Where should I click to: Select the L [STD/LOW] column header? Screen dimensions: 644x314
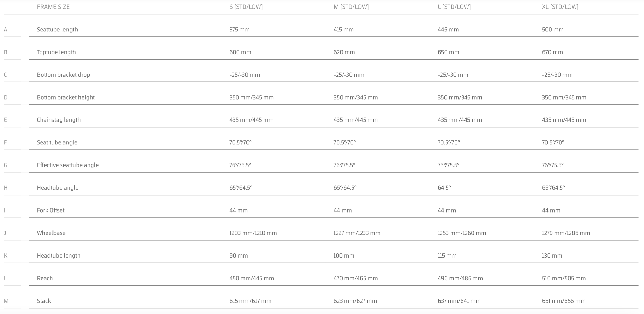[454, 7]
